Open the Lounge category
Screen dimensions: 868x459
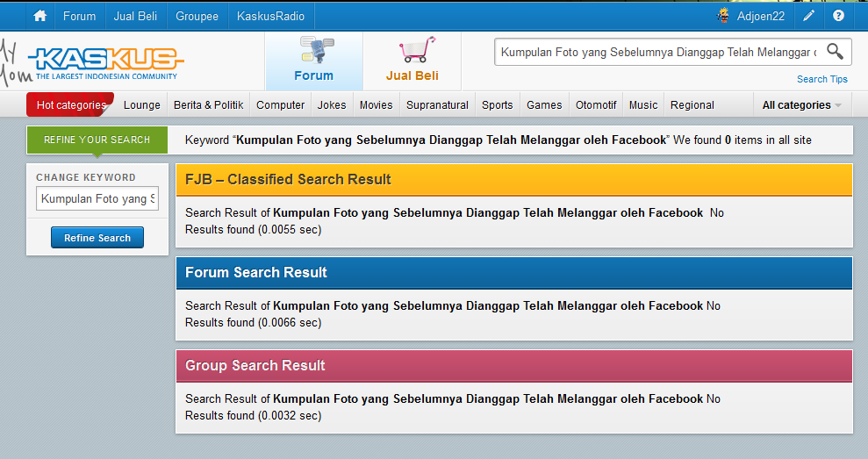point(141,104)
